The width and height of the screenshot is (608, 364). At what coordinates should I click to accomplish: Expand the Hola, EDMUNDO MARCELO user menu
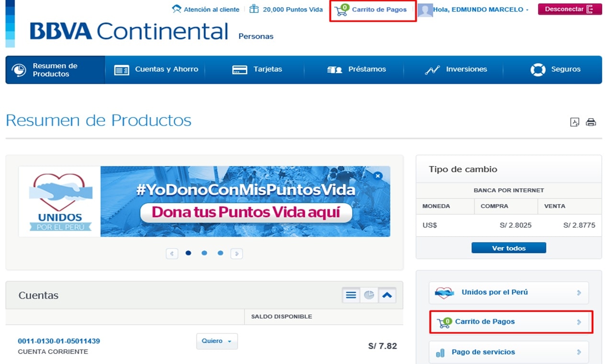tap(481, 10)
